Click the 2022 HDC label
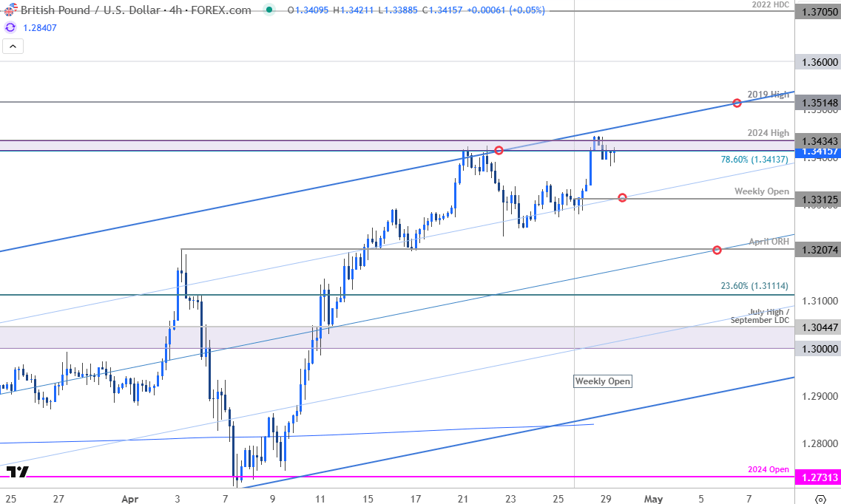Viewport: 841px width, 504px height. coord(770,4)
